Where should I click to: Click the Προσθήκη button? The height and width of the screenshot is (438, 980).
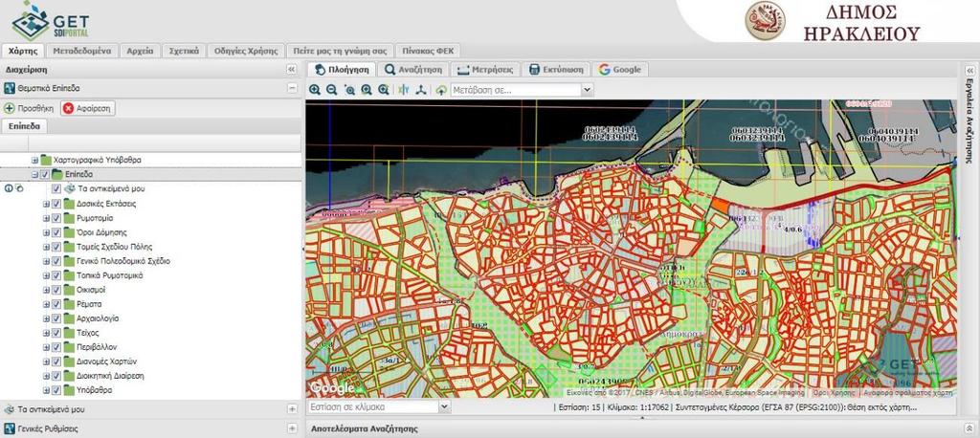(29, 108)
